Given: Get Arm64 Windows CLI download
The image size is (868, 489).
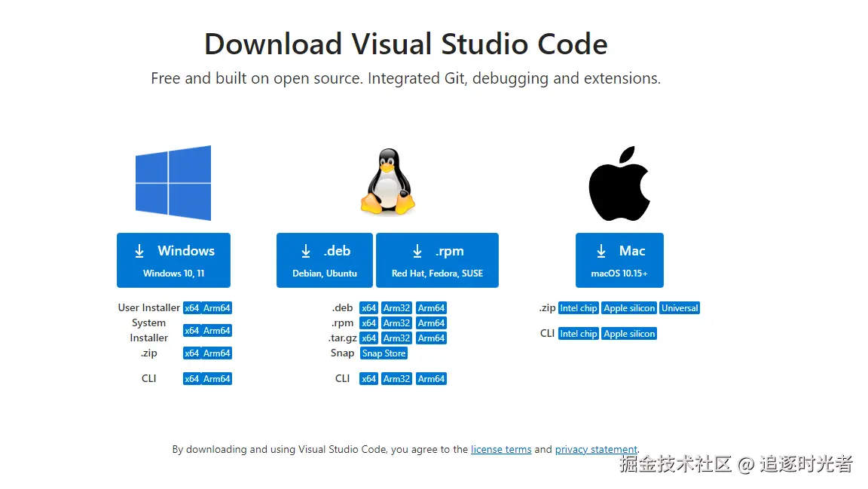Looking at the screenshot, I should (x=216, y=379).
